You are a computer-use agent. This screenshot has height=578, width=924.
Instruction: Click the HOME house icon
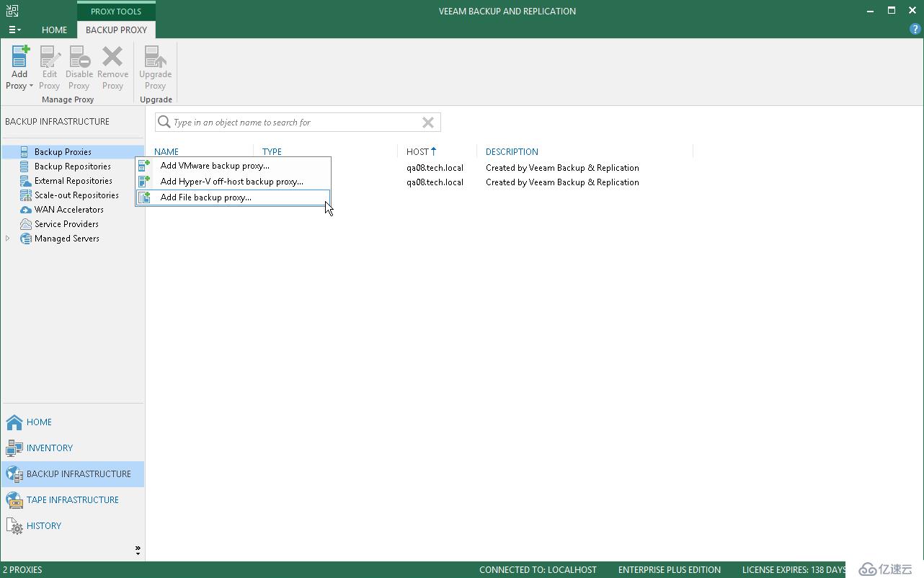(14, 422)
